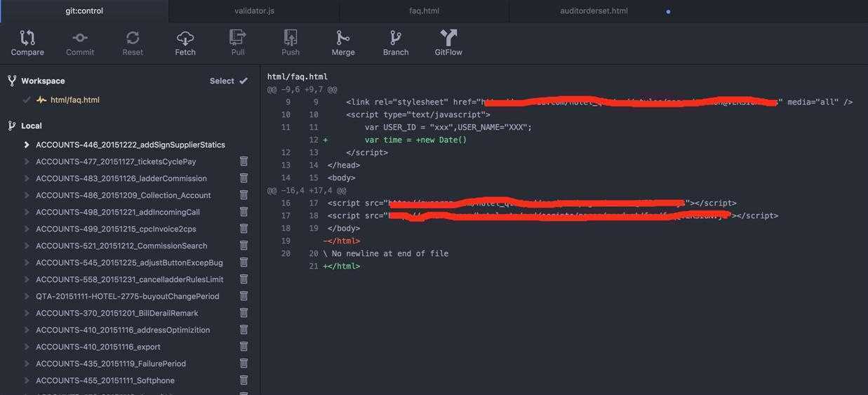The width and height of the screenshot is (868, 395).
Task: Click the var USER_ID diff line
Action: [448, 127]
